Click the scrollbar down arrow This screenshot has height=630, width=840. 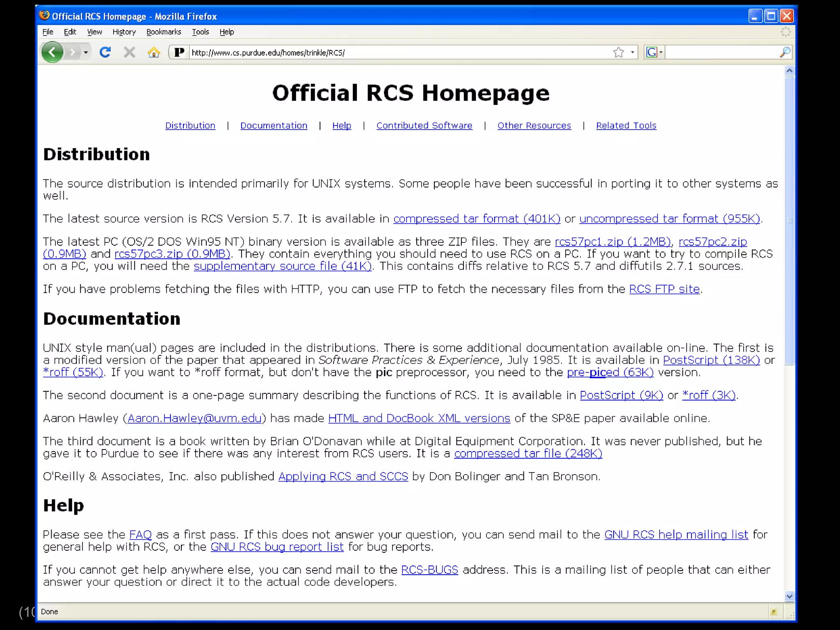pyautogui.click(x=789, y=596)
